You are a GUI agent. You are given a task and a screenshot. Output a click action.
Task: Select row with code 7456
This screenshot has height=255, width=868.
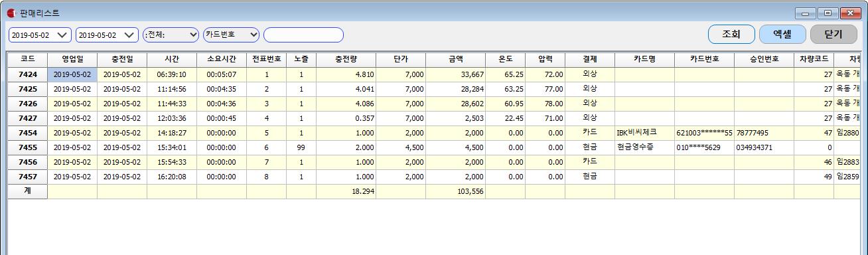coord(28,162)
